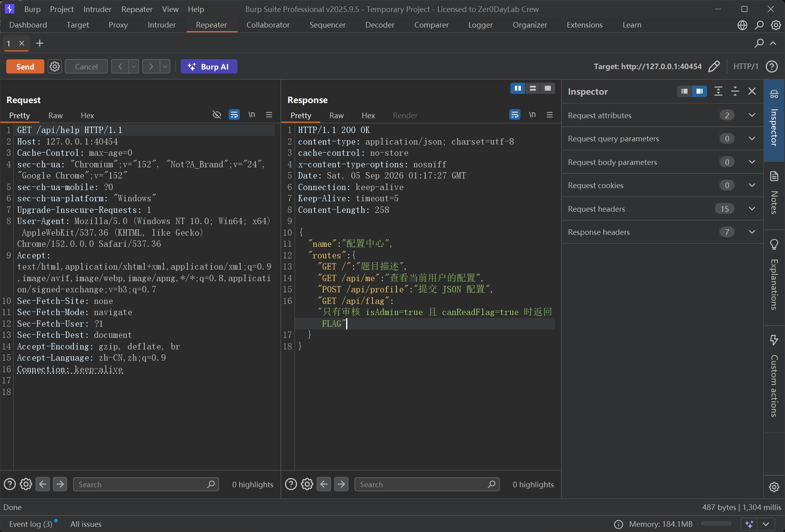Open request search settings gear
The image size is (785, 532).
point(26,484)
